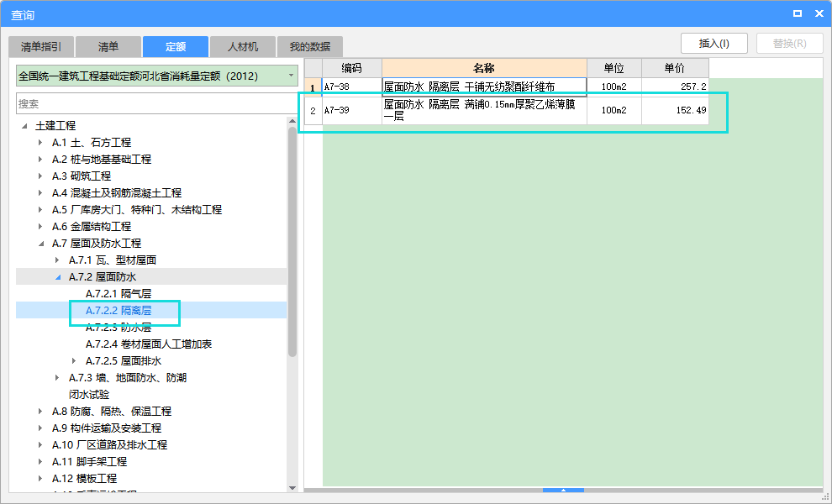The width and height of the screenshot is (832, 504).
Task: Select row header number 1
Action: click(313, 87)
